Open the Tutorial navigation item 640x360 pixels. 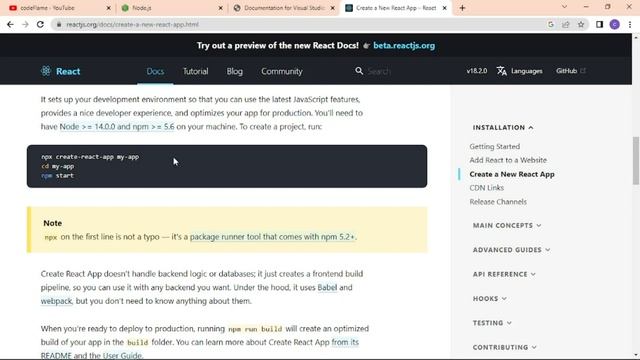[x=196, y=71]
